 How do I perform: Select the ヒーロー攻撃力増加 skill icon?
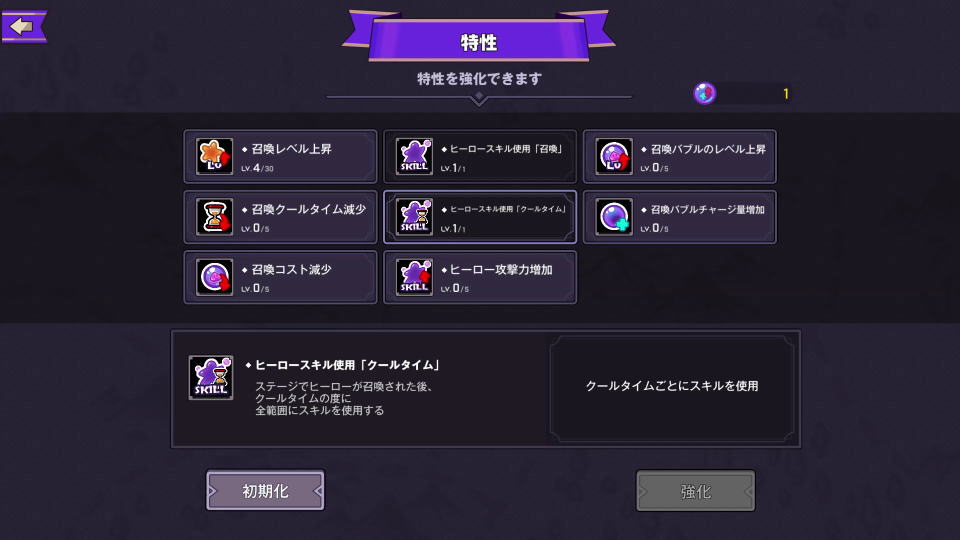(x=414, y=277)
